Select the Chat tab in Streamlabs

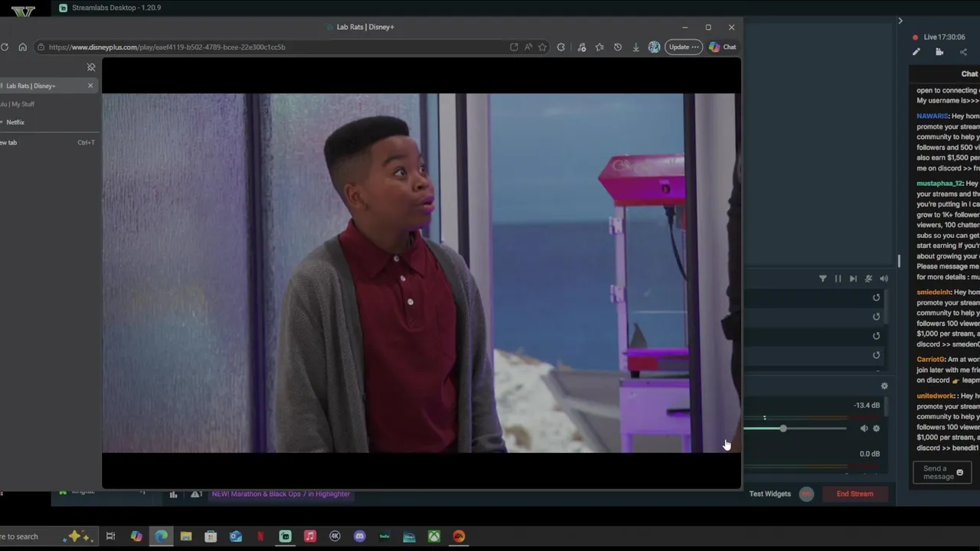969,74
